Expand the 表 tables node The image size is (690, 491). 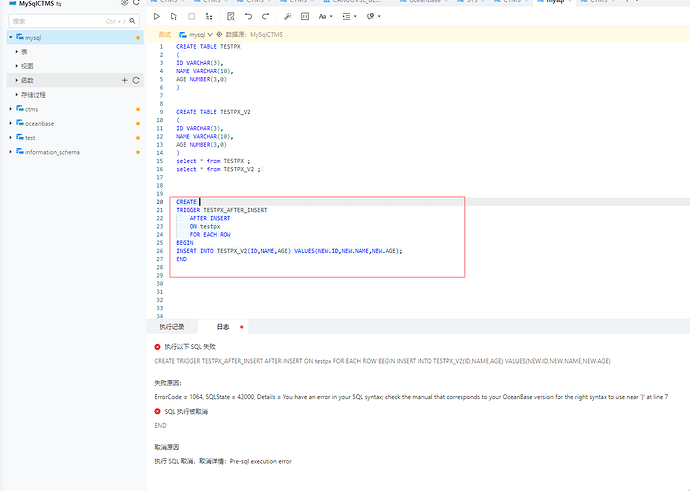point(17,51)
